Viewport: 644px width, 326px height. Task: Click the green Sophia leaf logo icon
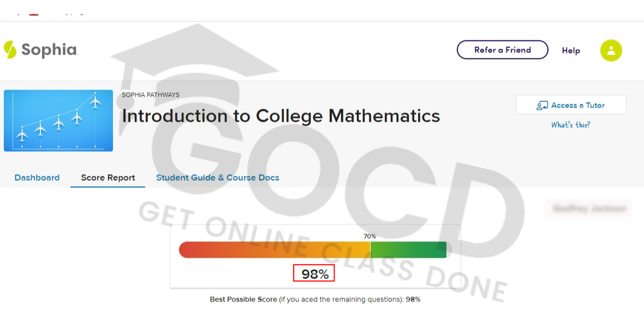[10, 50]
